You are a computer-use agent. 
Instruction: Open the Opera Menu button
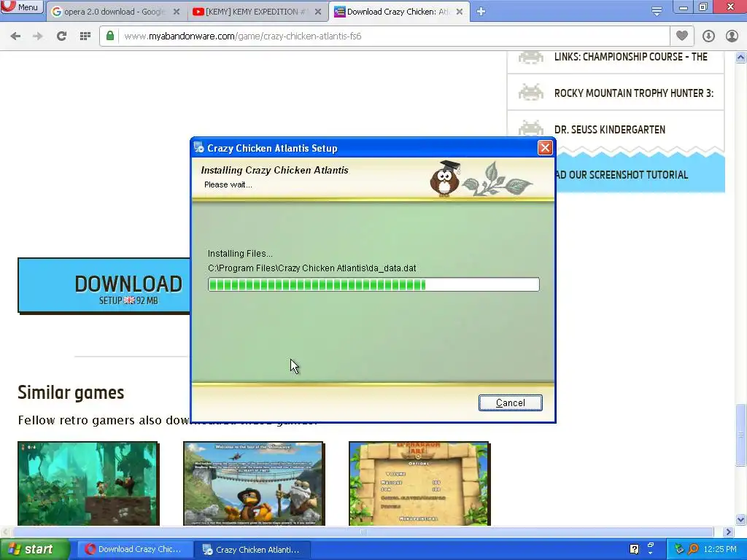click(x=22, y=7)
